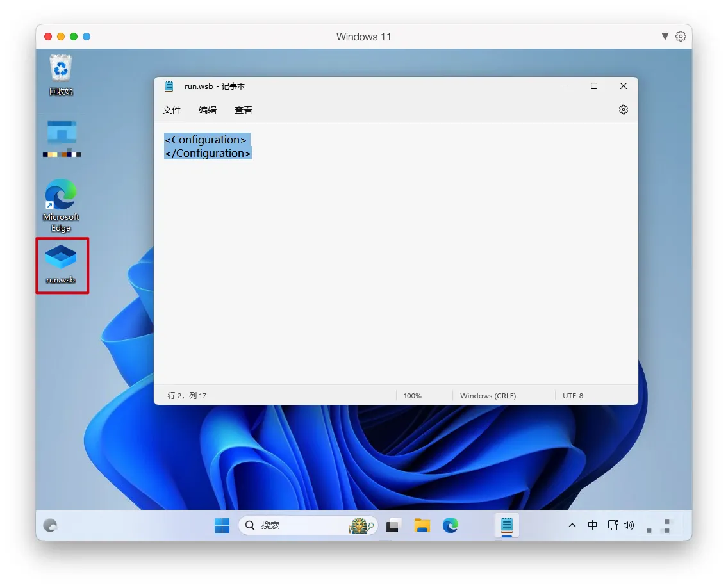The image size is (728, 588).
Task: Click the Notepad icon in title bar
Action: pyautogui.click(x=169, y=86)
